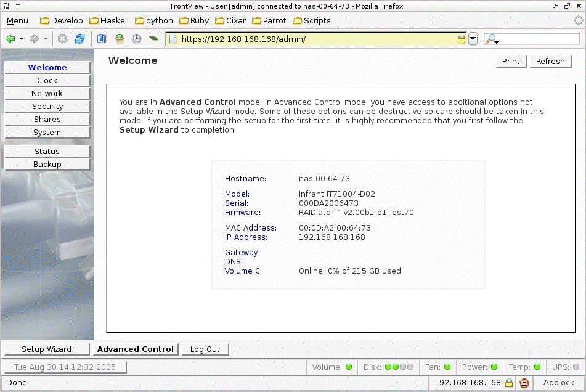
Task: Click the padlock icon in address bar
Action: [460, 39]
